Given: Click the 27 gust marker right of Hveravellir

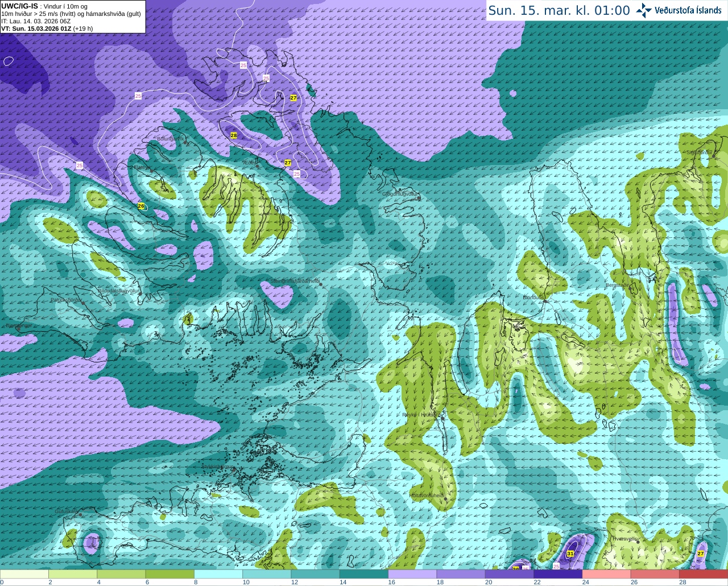Looking at the screenshot, I should point(701,554).
